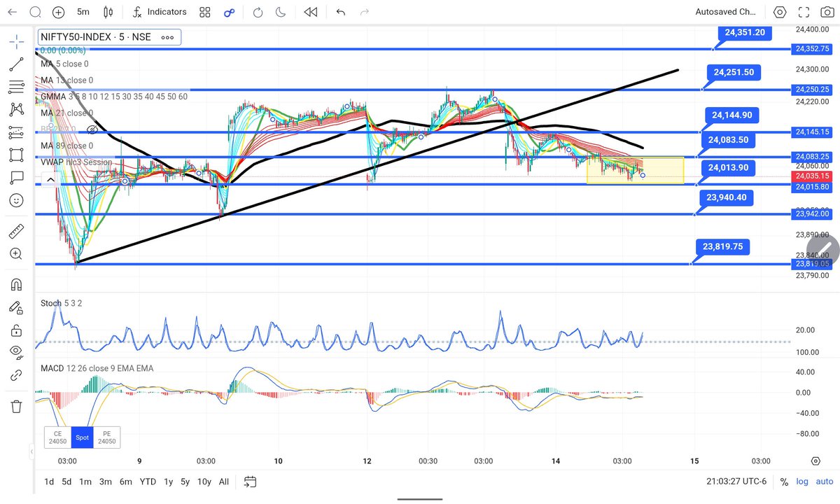Tap the Spot button

[x=82, y=437]
